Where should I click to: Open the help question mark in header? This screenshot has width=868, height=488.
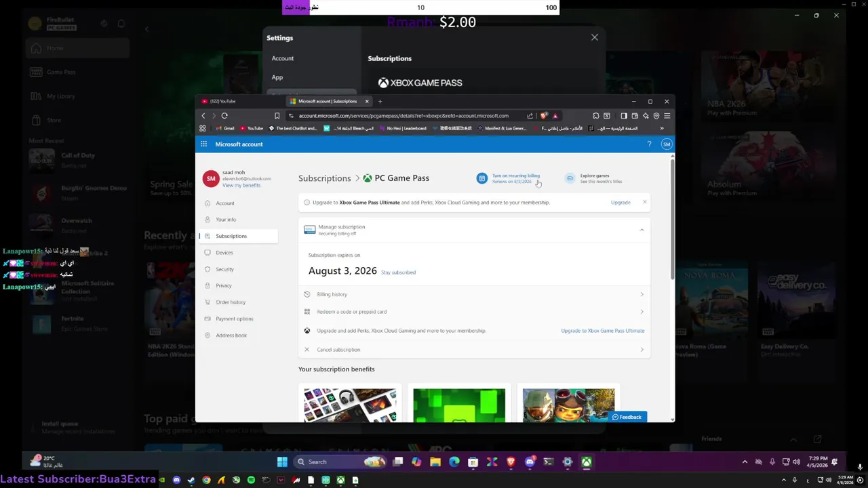coord(649,144)
